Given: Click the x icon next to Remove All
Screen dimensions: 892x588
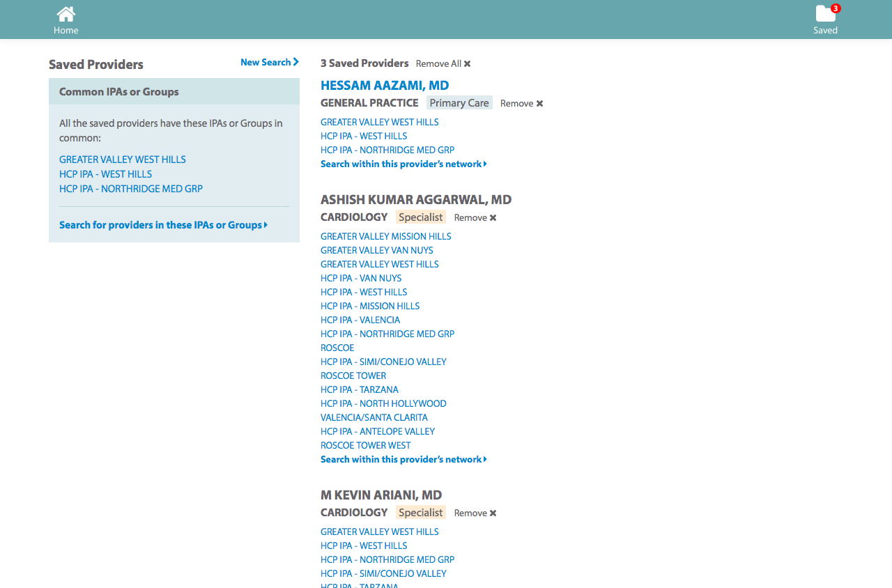Looking at the screenshot, I should pyautogui.click(x=467, y=63).
